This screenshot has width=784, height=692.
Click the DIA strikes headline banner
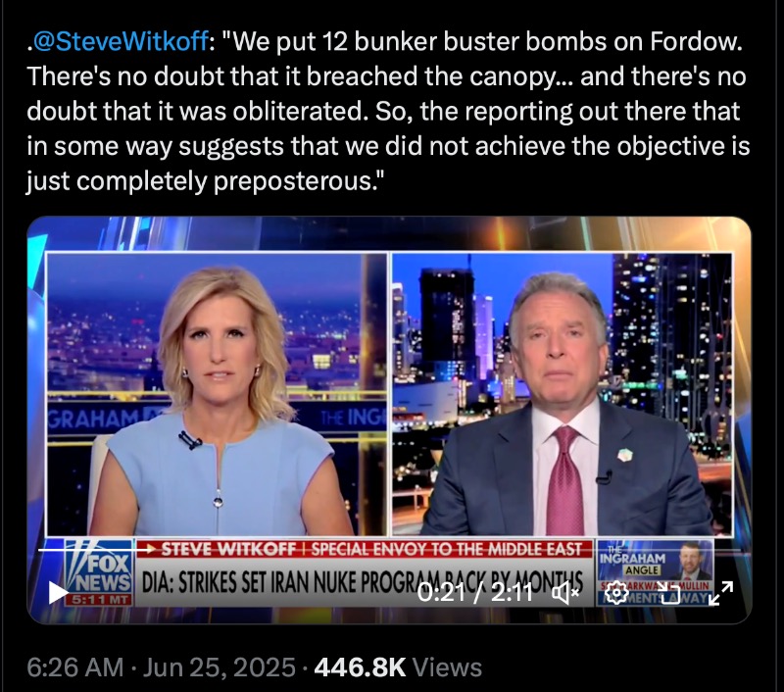[x=364, y=582]
